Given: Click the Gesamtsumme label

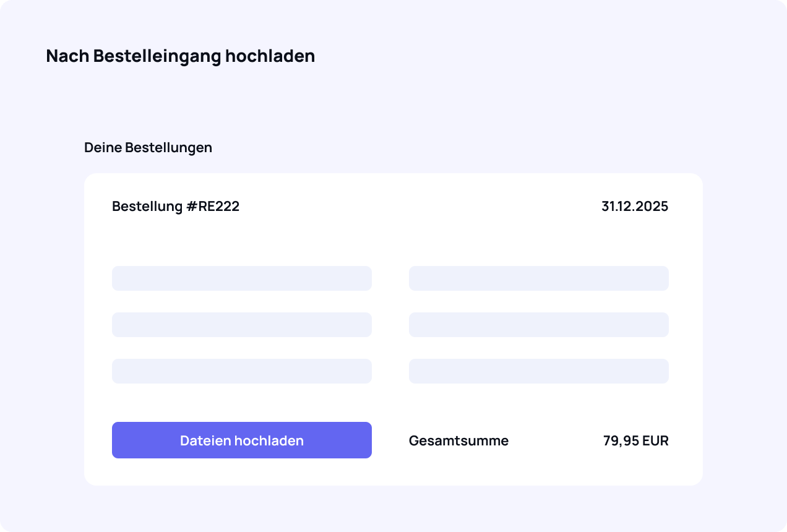Looking at the screenshot, I should pyautogui.click(x=458, y=440).
